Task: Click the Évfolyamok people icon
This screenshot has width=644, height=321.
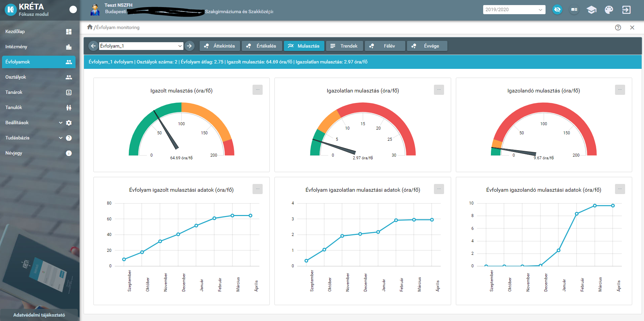Action: pos(69,62)
